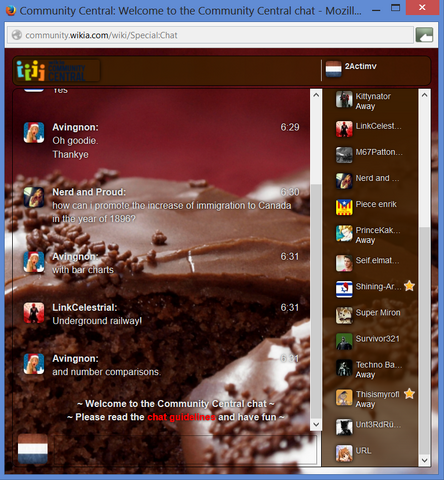The image size is (444, 480).
Task: Click the site identity globe icon in address bar
Action: click(17, 35)
